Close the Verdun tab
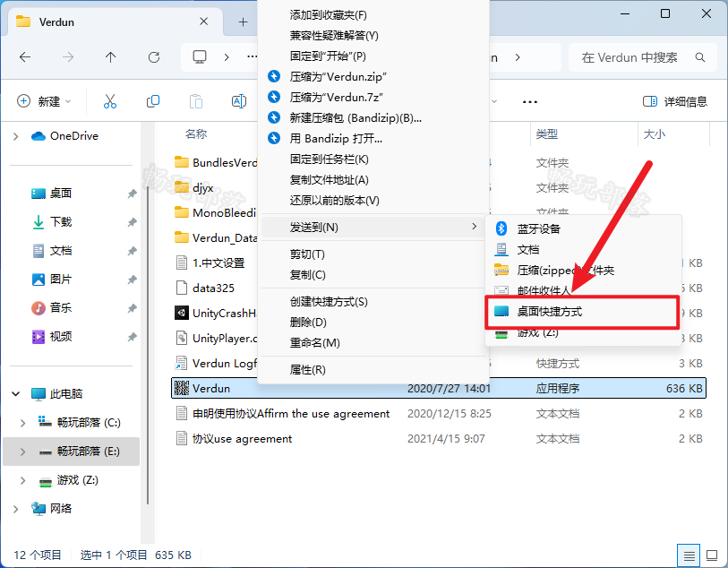Image resolution: width=728 pixels, height=568 pixels. coord(203,22)
